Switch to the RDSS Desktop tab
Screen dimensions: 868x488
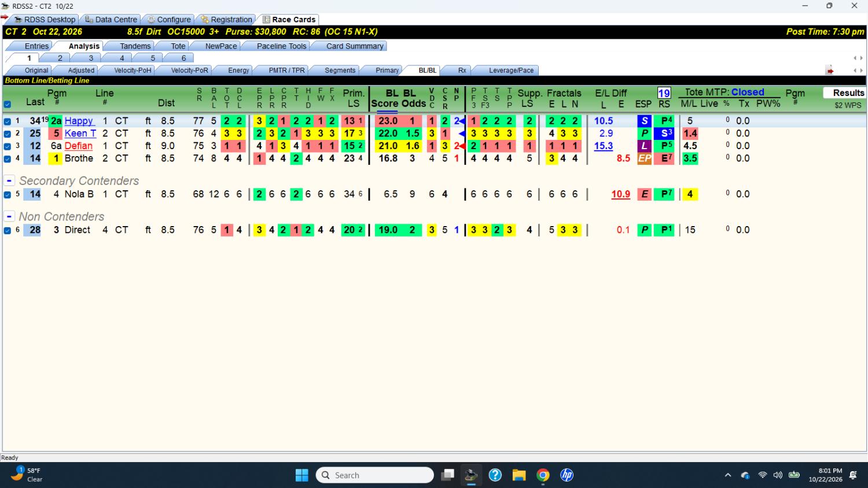pyautogui.click(x=45, y=20)
